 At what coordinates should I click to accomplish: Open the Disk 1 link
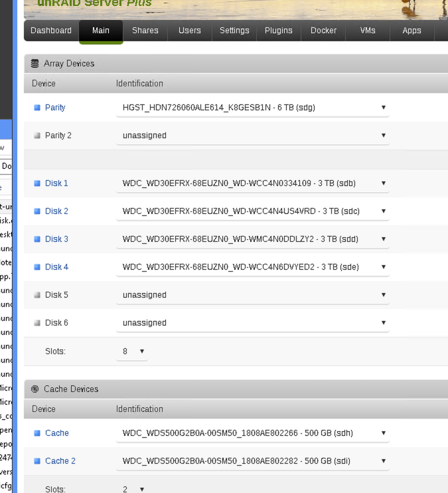coord(56,183)
